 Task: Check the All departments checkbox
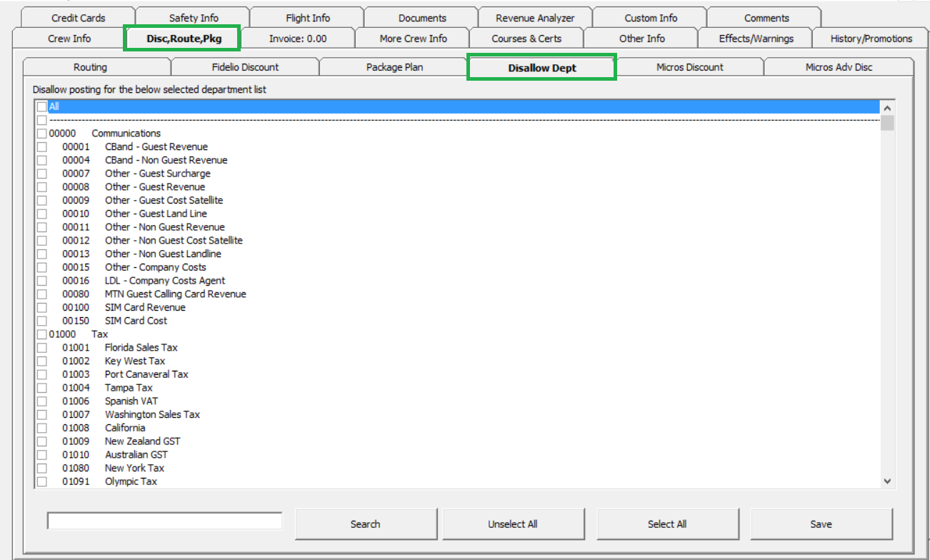[41, 106]
